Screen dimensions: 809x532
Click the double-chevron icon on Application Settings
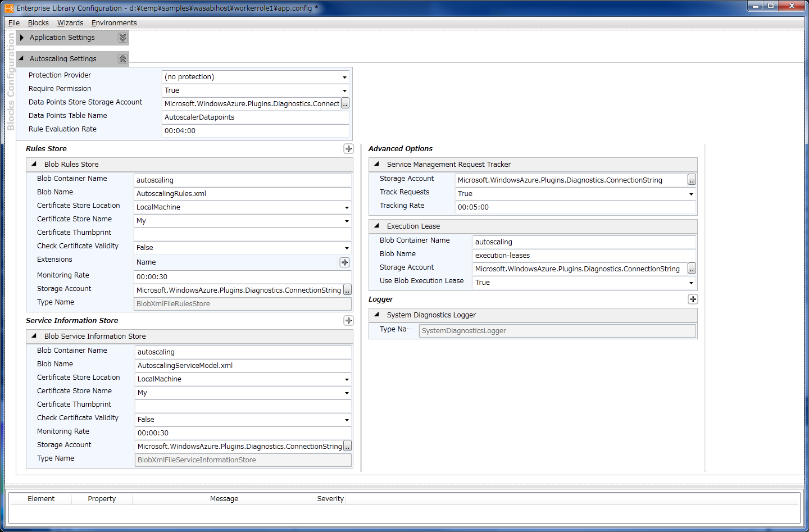pyautogui.click(x=122, y=38)
